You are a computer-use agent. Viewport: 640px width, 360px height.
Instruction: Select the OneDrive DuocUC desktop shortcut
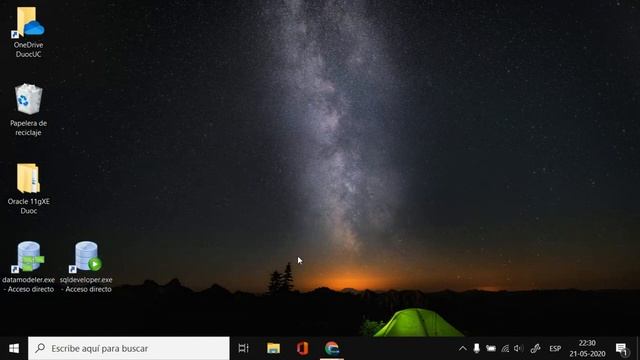(29, 32)
